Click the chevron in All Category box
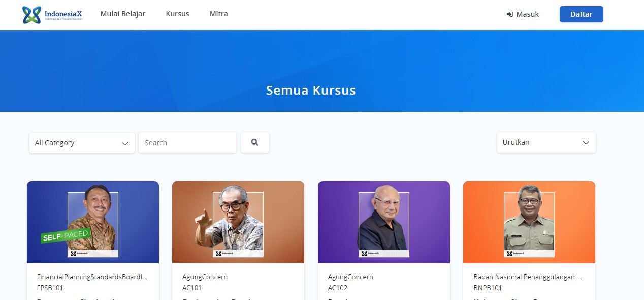This screenshot has height=300, width=644. [125, 144]
